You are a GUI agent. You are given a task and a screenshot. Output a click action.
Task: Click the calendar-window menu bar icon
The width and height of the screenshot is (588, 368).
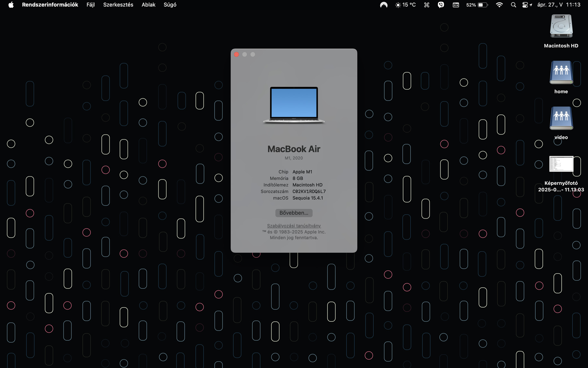(456, 5)
